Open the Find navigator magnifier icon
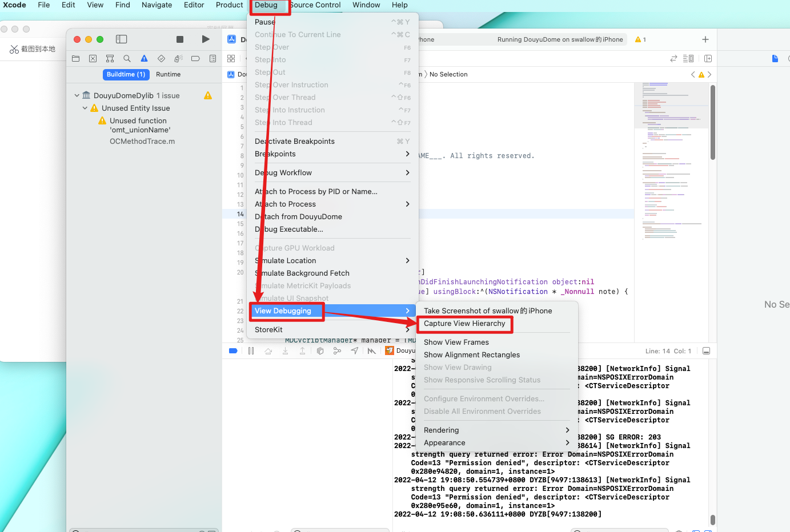The width and height of the screenshot is (790, 532). click(127, 58)
